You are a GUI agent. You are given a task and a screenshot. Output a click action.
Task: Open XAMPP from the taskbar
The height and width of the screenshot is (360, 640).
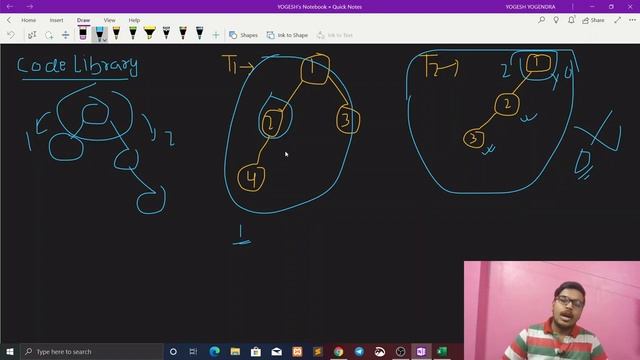[x=297, y=351]
